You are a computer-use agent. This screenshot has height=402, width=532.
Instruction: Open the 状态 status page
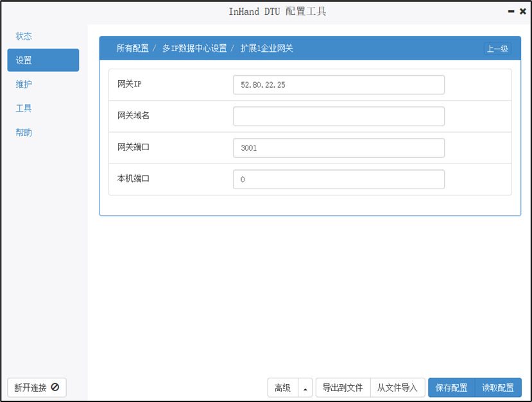[24, 36]
